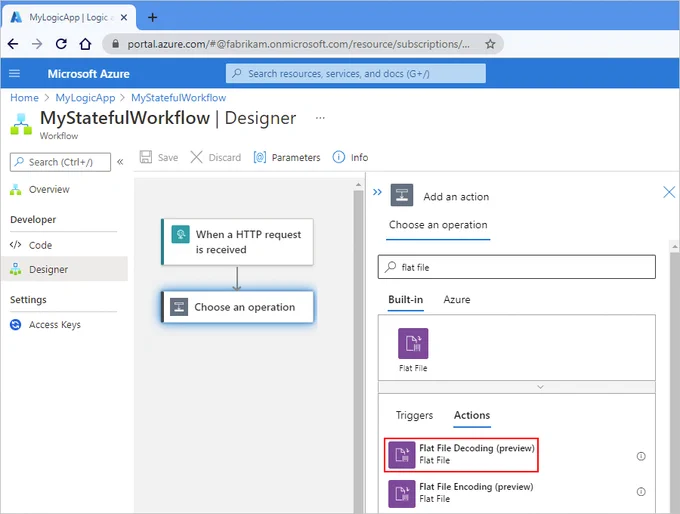Click the Add an action header icon
The image size is (680, 514).
[x=402, y=195]
